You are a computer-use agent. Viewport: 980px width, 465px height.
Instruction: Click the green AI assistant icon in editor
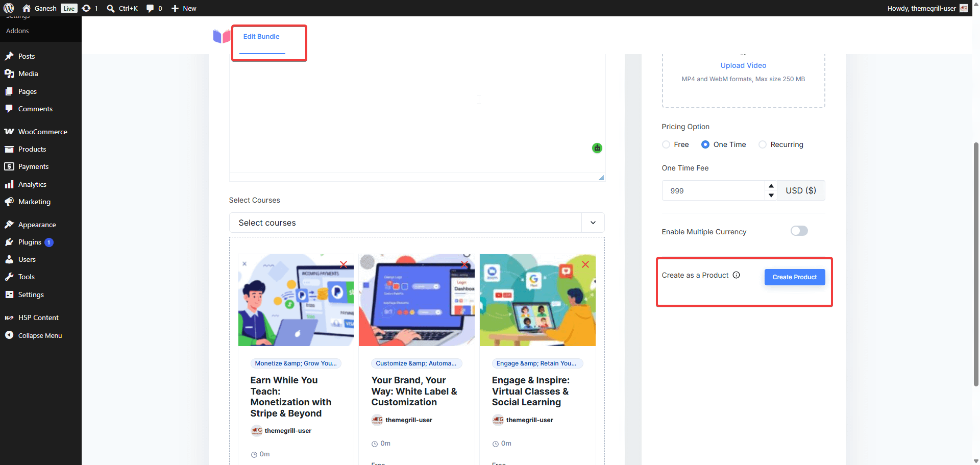click(x=597, y=148)
